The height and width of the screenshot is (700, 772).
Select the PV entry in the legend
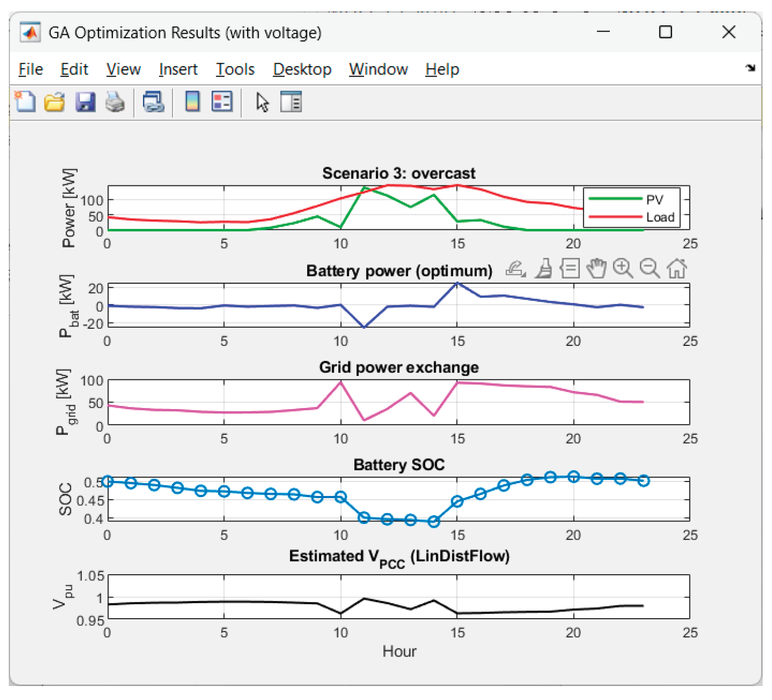tap(654, 200)
